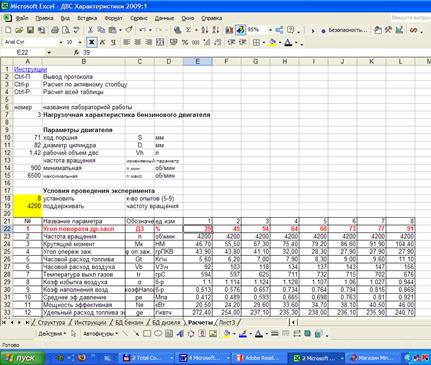Open the font size dropdown
The width and height of the screenshot is (431, 365).
80,42
